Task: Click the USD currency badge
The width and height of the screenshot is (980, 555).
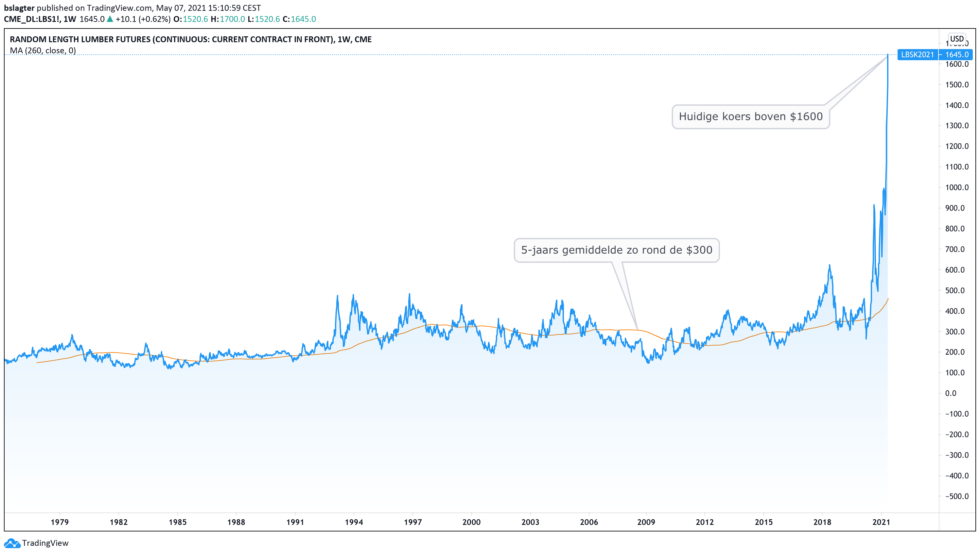Action: pos(956,39)
